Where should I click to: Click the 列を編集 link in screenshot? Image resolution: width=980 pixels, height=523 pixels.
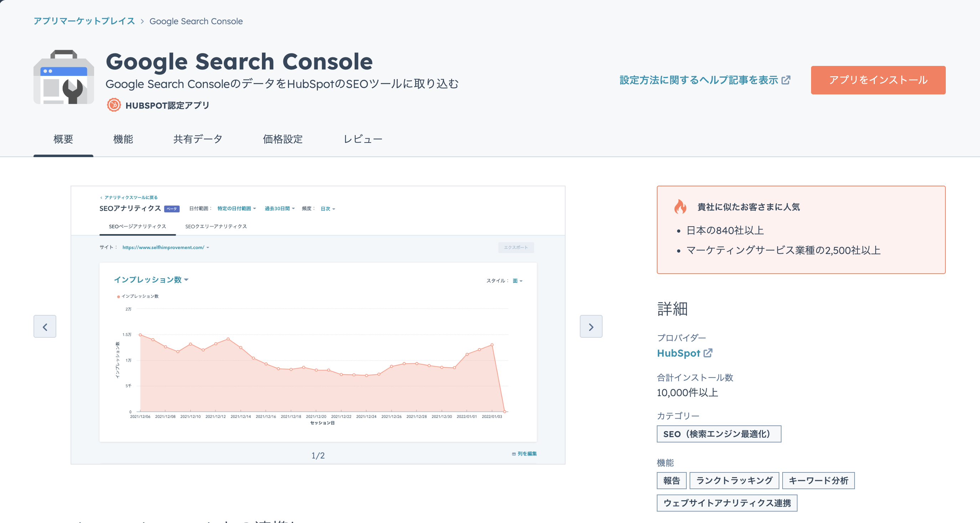pos(524,454)
